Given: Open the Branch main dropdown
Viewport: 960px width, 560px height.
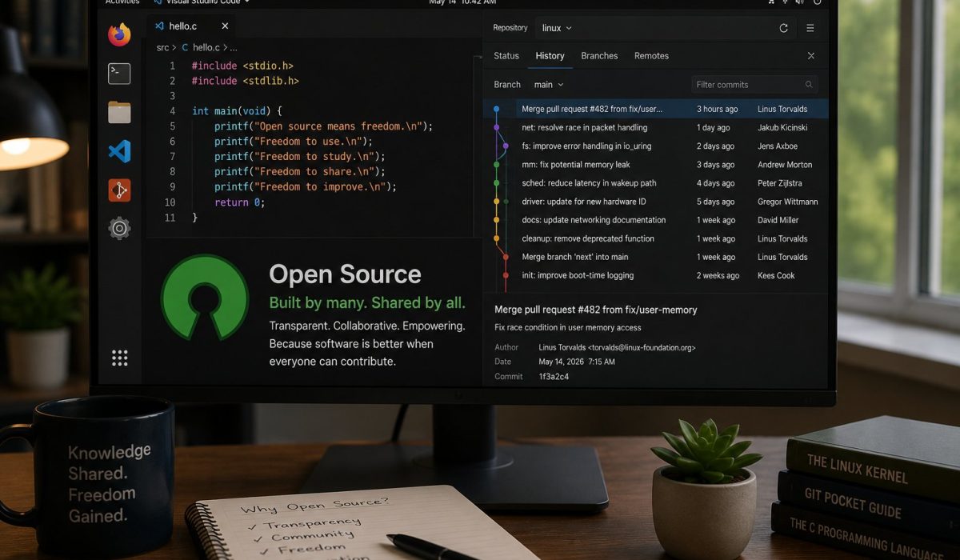Looking at the screenshot, I should click(549, 85).
